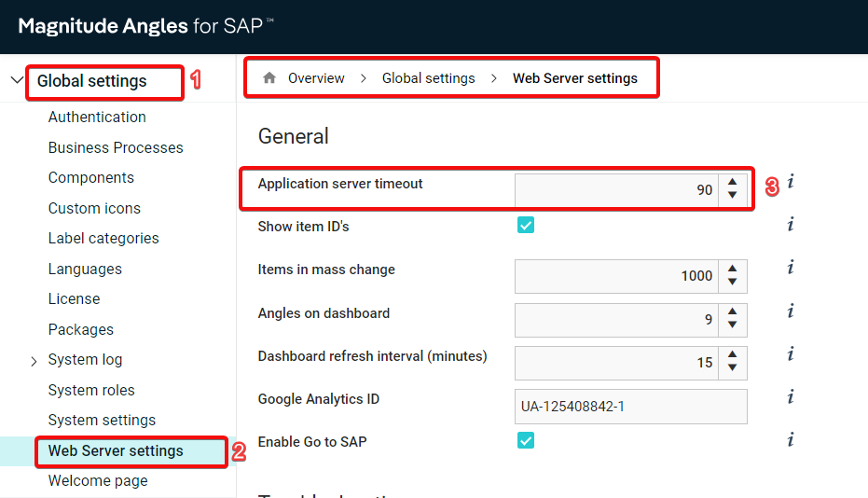Screen dimensions: 868x498
Task: Click the home icon in breadcrumb
Action: [269, 78]
